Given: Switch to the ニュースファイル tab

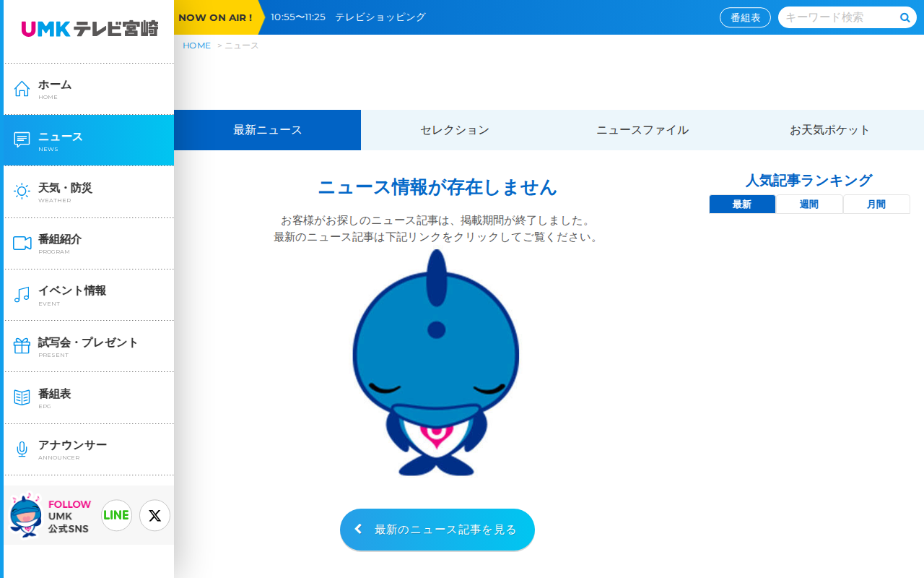Looking at the screenshot, I should tap(642, 130).
